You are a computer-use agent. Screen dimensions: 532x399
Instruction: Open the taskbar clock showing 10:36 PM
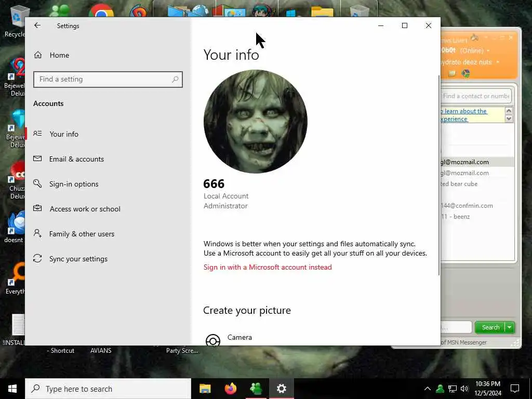coord(488,389)
